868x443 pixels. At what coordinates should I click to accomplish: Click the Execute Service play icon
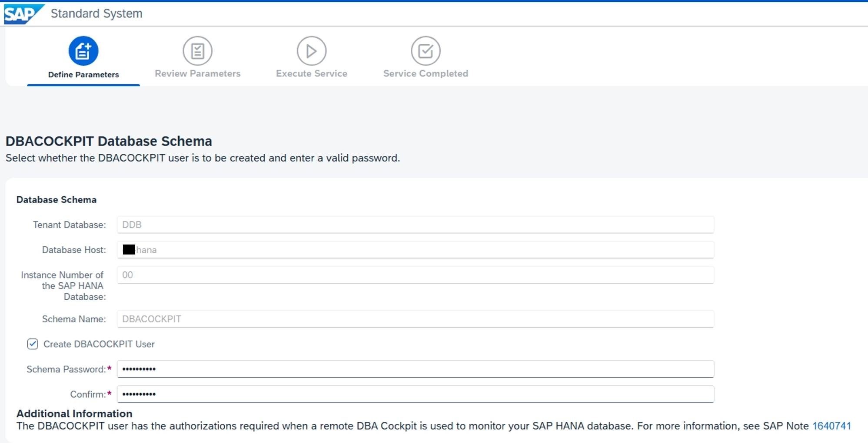(x=312, y=51)
